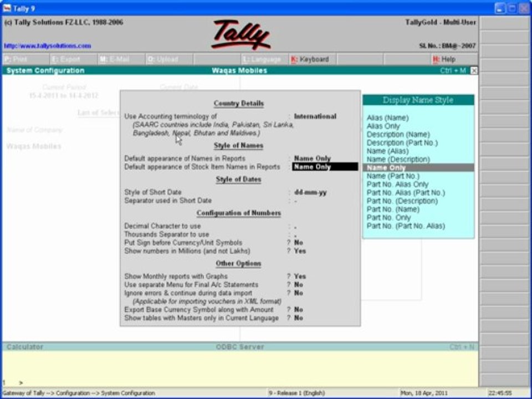Click the Style of Names heading

[238, 146]
